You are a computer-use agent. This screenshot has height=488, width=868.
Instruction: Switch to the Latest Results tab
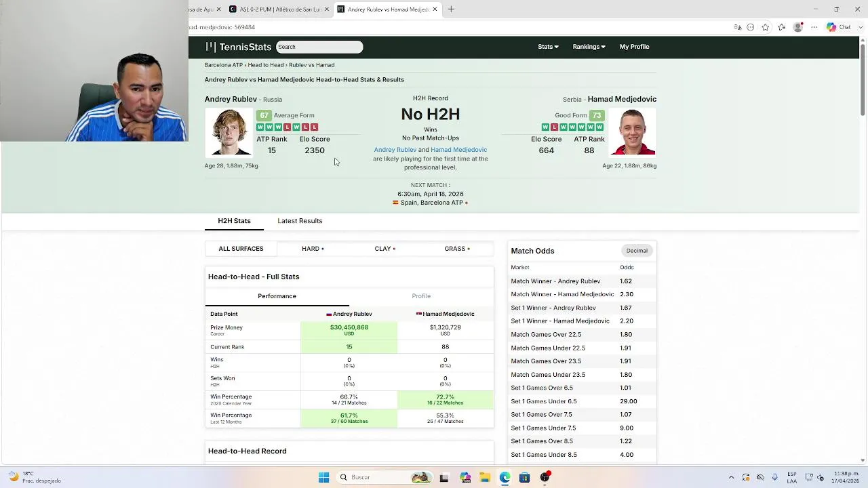300,221
